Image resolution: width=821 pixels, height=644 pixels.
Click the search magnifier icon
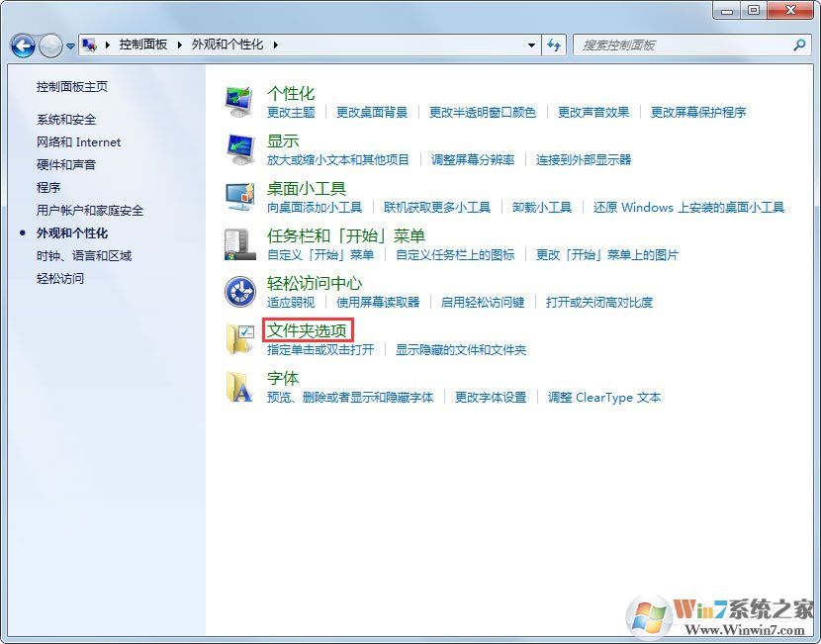798,45
